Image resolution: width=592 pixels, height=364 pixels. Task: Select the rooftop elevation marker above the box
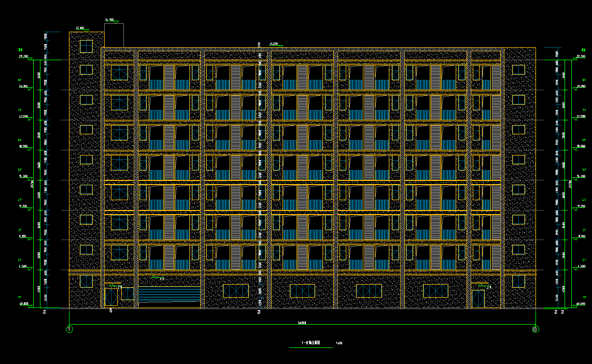click(x=116, y=22)
